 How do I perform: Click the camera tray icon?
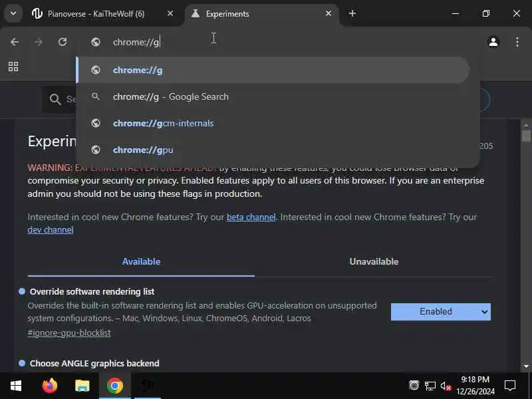(x=414, y=386)
